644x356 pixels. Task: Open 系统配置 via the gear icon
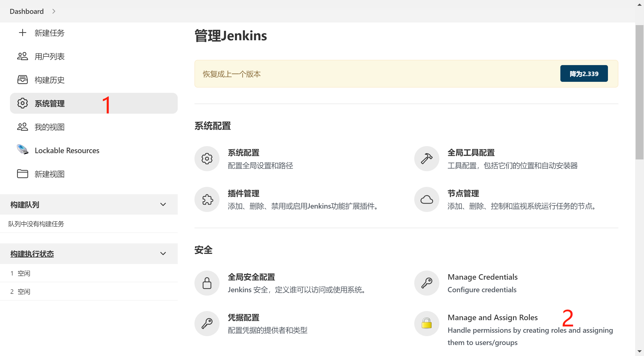pyautogui.click(x=207, y=158)
